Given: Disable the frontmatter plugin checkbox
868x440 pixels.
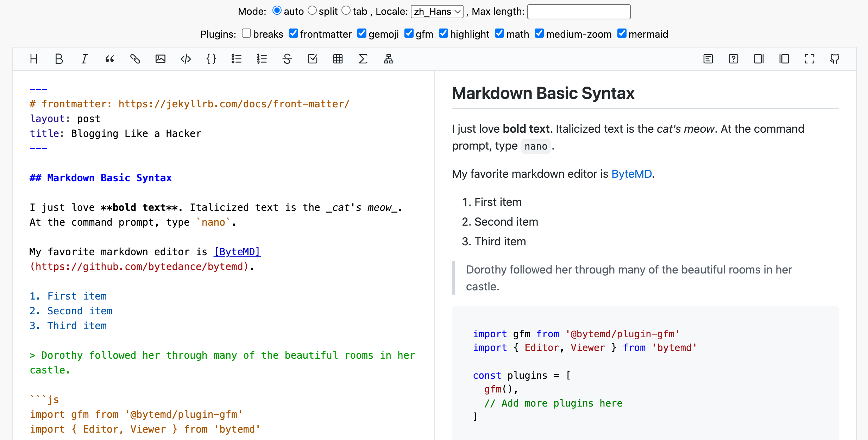Looking at the screenshot, I should pyautogui.click(x=294, y=33).
